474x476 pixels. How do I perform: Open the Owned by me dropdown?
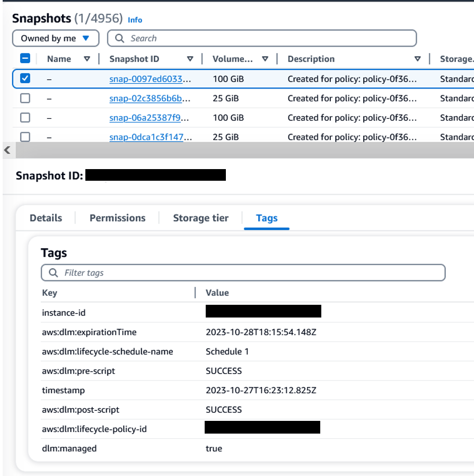(55, 38)
